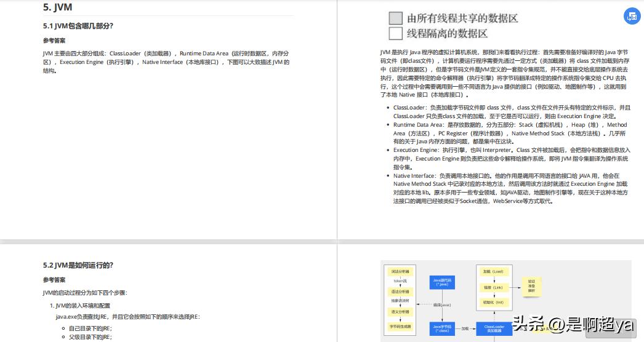Select heading '5.2 JVM是如何运行的?'
Viewport: 644px width, 342px height.
(78, 265)
